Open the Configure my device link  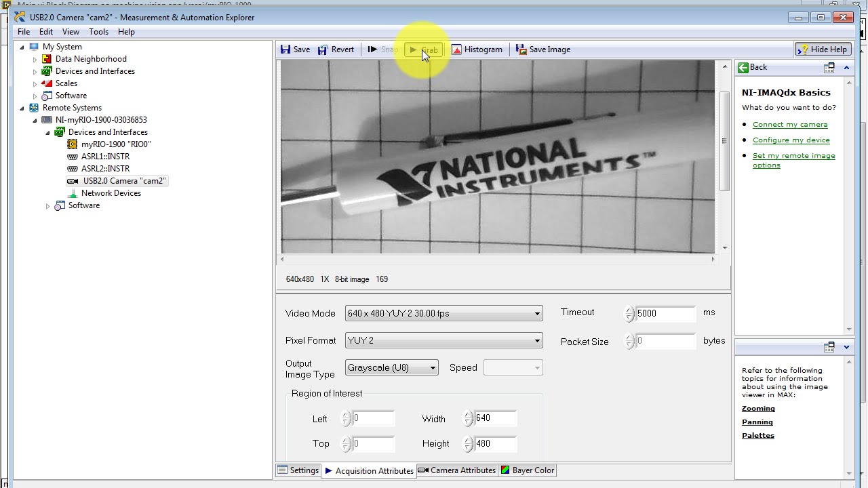coord(791,140)
